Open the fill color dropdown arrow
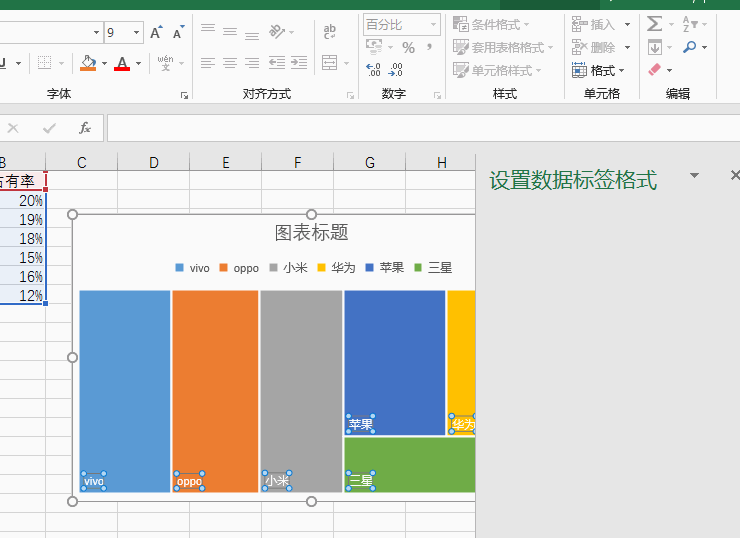 click(104, 63)
